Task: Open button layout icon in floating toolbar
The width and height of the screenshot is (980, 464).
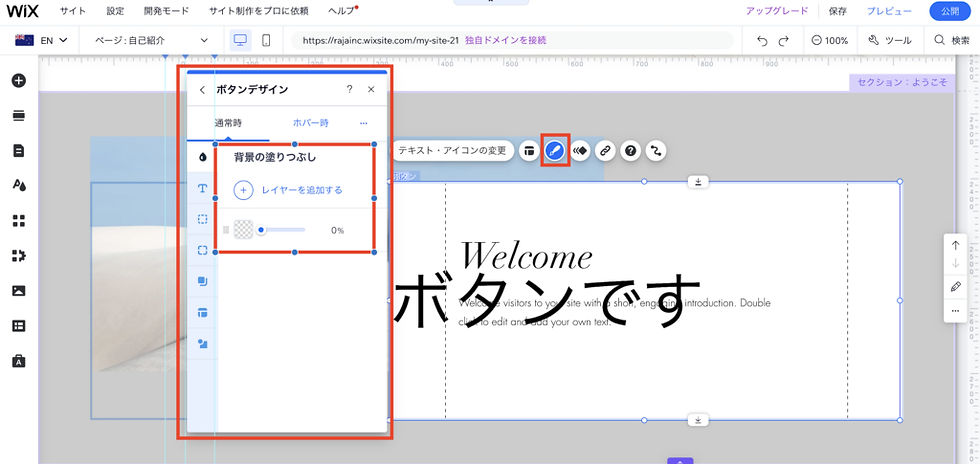Action: coord(529,151)
